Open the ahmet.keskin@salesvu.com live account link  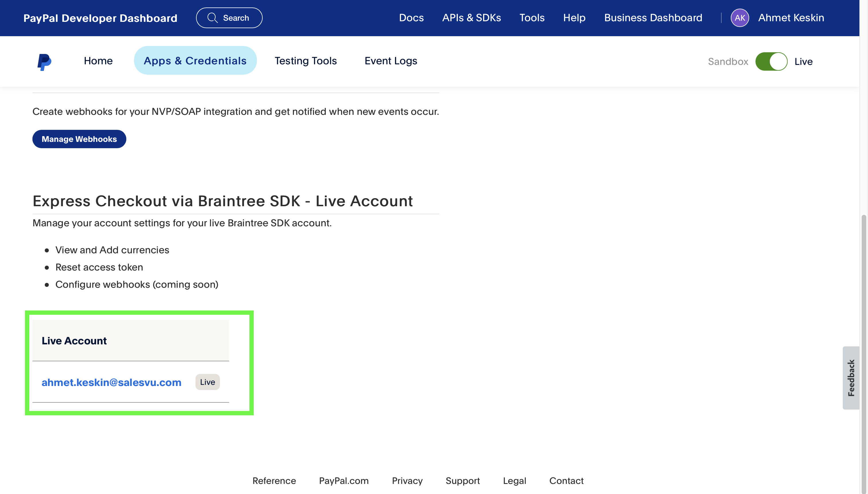pyautogui.click(x=112, y=382)
